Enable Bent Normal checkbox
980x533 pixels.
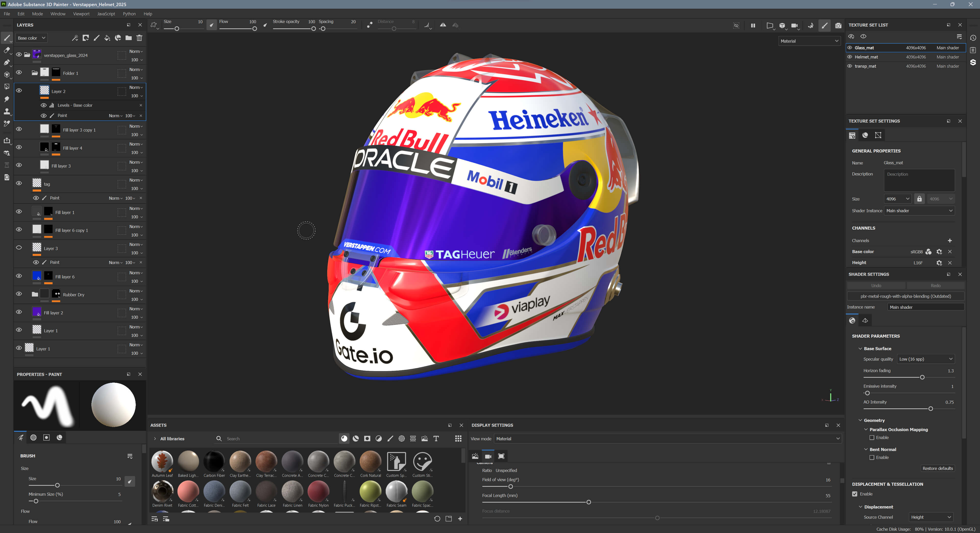tap(872, 457)
